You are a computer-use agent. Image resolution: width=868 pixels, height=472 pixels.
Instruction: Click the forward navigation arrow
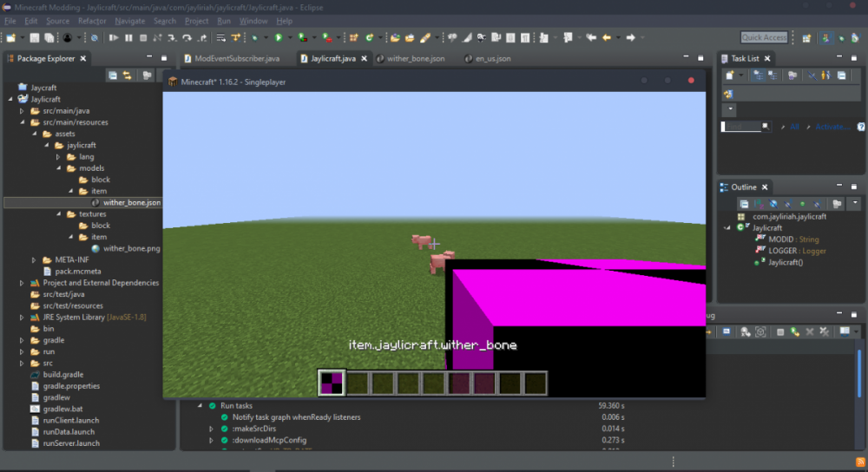tap(630, 37)
